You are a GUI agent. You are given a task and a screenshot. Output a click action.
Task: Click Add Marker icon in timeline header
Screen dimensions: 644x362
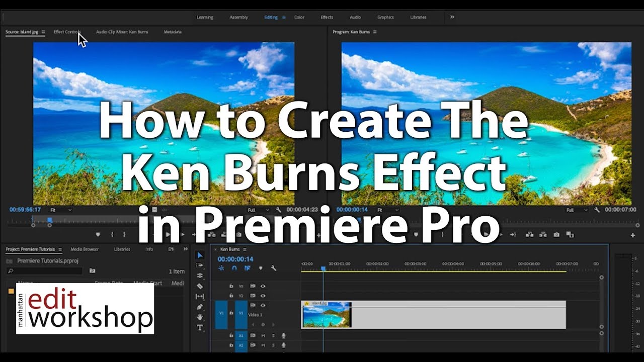click(261, 268)
